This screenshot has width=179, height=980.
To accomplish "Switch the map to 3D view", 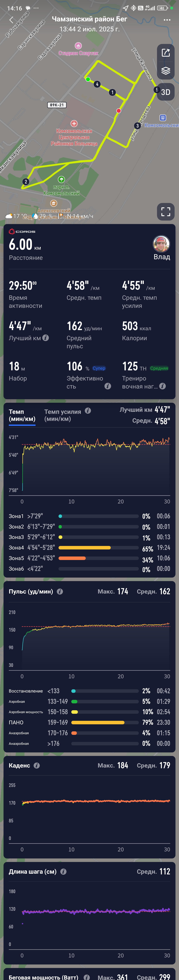I will (x=166, y=92).
